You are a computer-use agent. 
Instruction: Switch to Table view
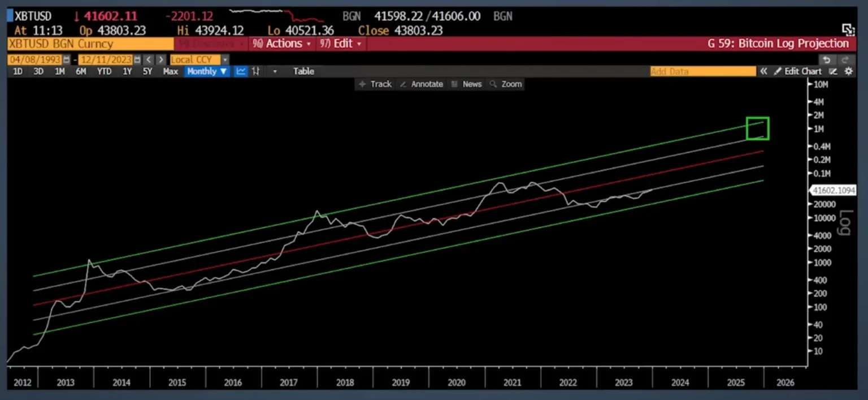(303, 71)
